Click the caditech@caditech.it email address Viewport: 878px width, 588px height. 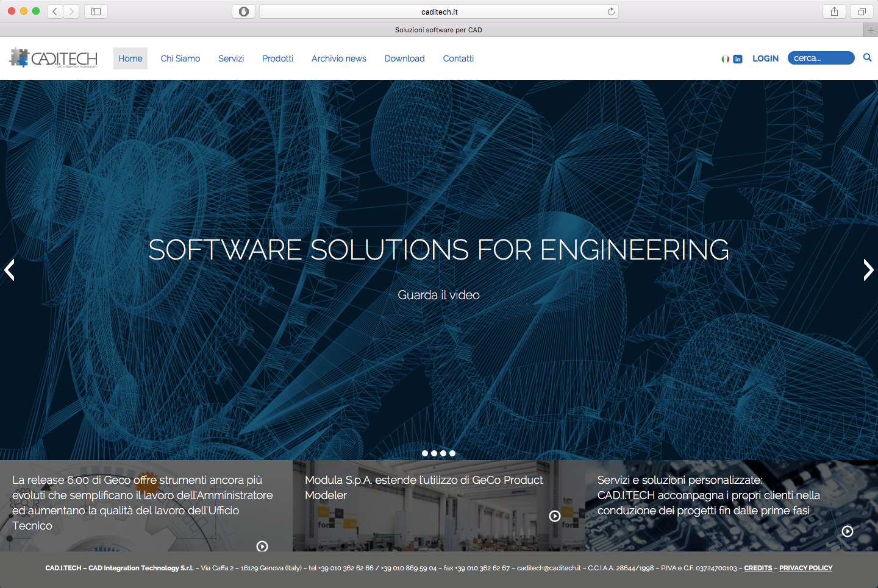click(549, 568)
